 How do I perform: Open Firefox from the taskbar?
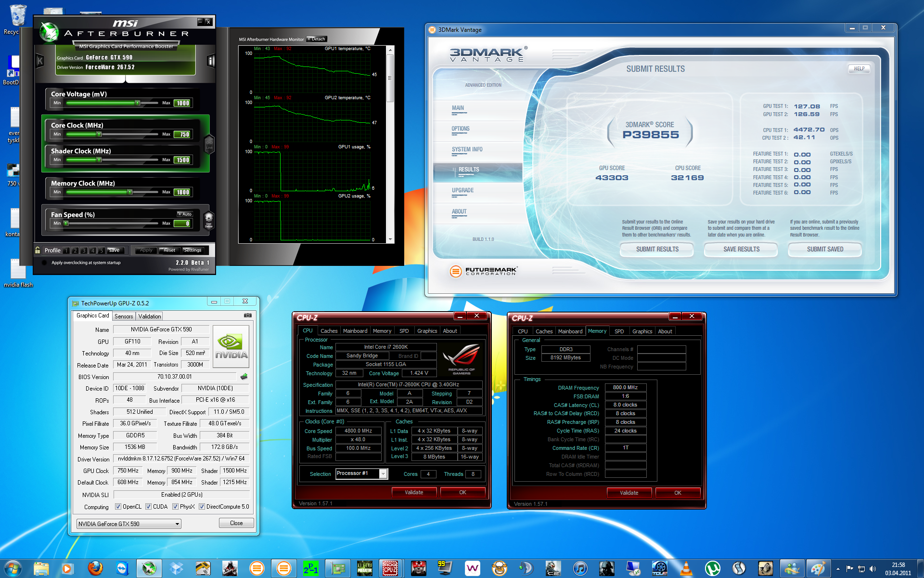[x=95, y=569]
